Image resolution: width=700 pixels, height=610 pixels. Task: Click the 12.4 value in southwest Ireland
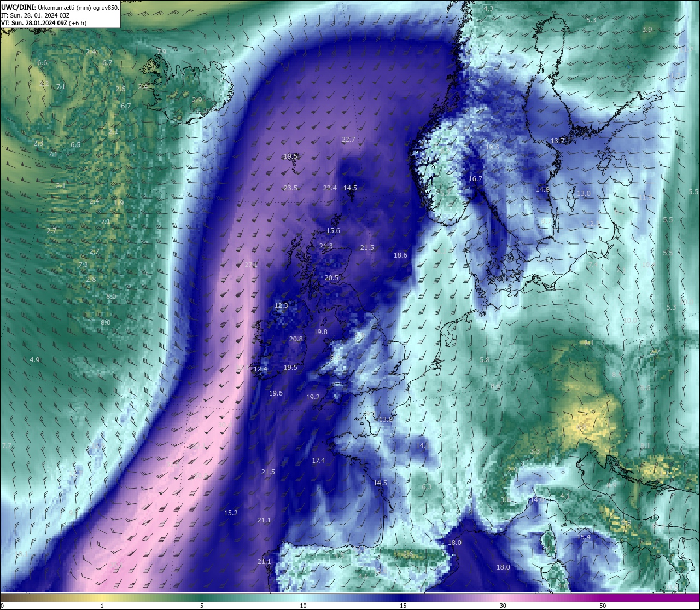pyautogui.click(x=260, y=369)
